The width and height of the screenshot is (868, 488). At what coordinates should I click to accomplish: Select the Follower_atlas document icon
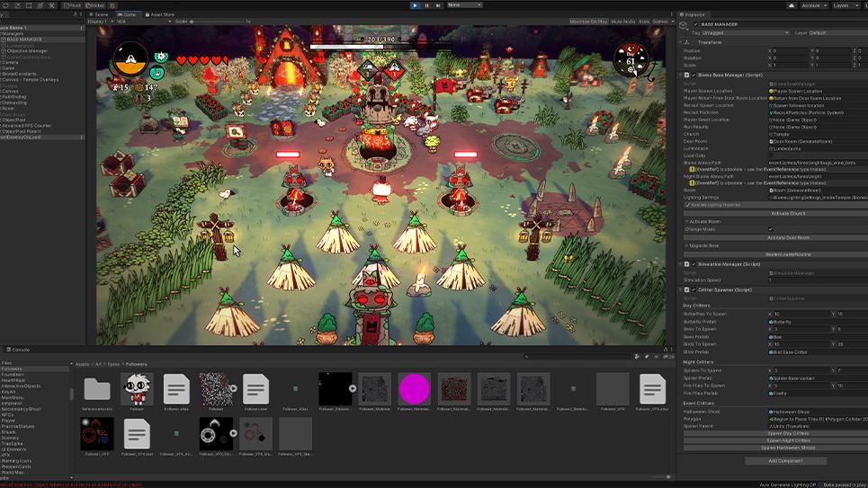[176, 388]
